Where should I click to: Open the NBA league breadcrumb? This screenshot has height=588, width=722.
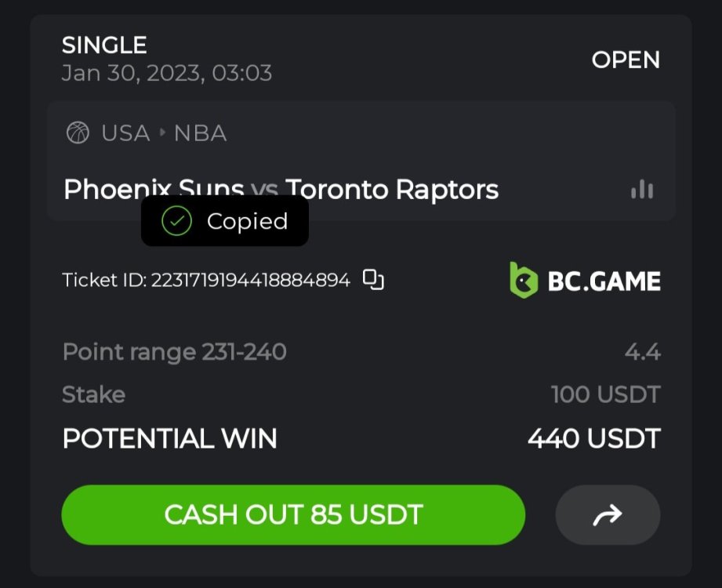200,133
